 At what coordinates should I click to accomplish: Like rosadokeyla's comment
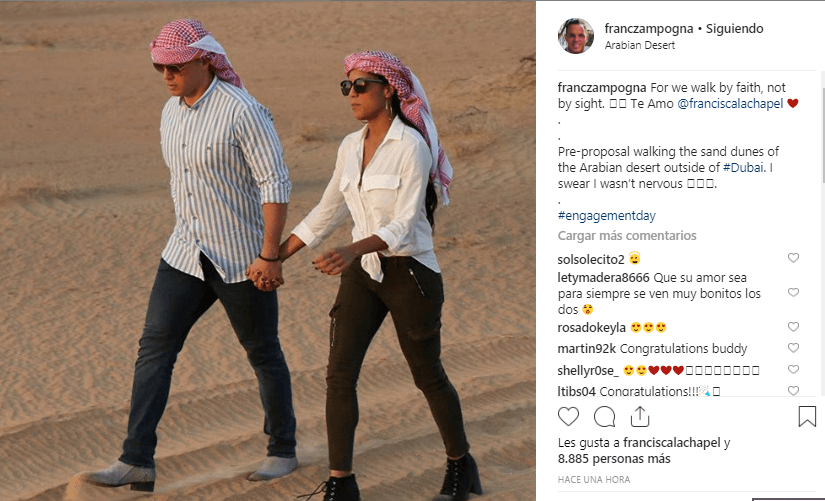point(793,326)
